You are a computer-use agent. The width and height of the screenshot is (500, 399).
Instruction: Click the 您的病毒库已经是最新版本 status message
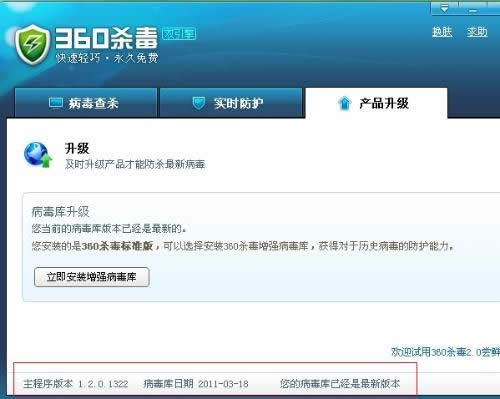340,384
